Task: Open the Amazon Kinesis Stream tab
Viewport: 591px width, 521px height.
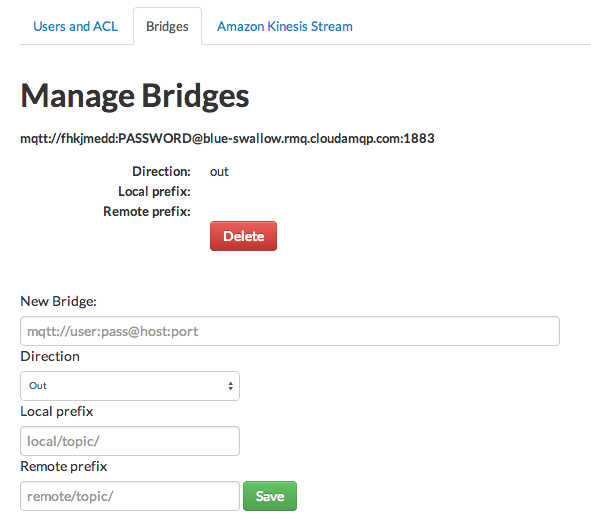Action: coord(285,26)
